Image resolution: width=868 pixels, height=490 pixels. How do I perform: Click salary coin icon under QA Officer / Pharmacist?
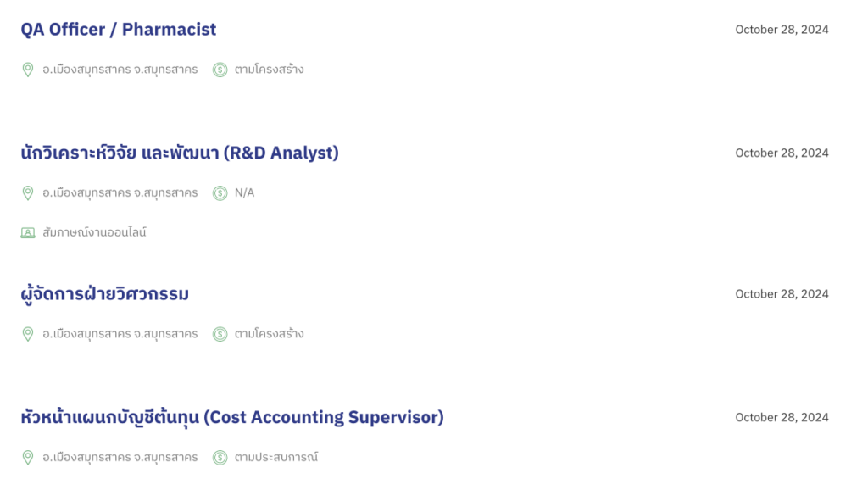(x=220, y=70)
